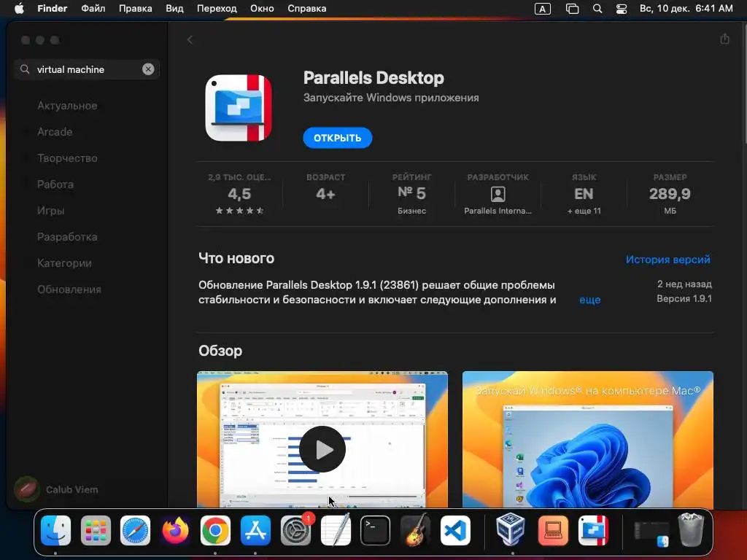Open Trash from the Dock
The width and height of the screenshot is (747, 560).
pos(692,529)
